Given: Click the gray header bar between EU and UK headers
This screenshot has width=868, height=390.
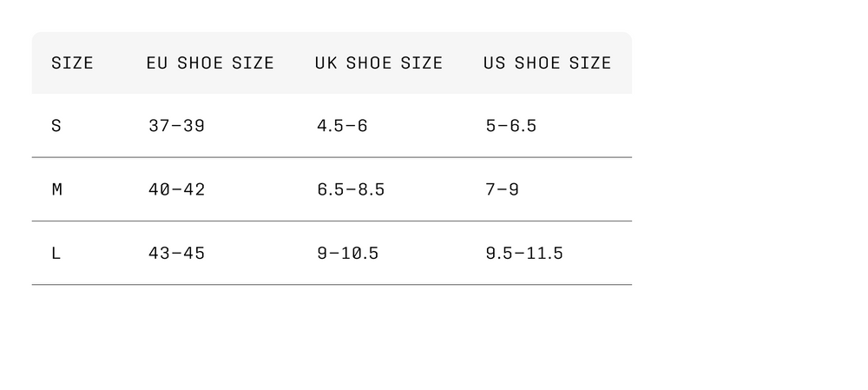Looking at the screenshot, I should pyautogui.click(x=294, y=63).
